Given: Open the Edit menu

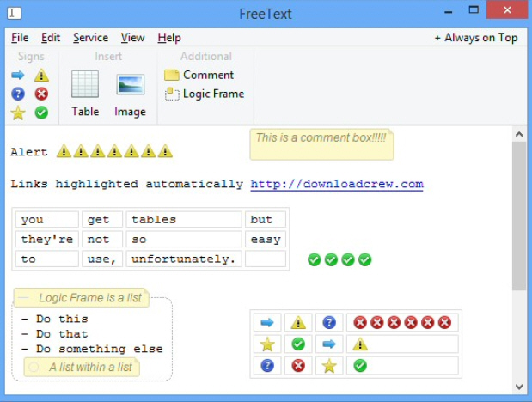Looking at the screenshot, I should (x=51, y=37).
